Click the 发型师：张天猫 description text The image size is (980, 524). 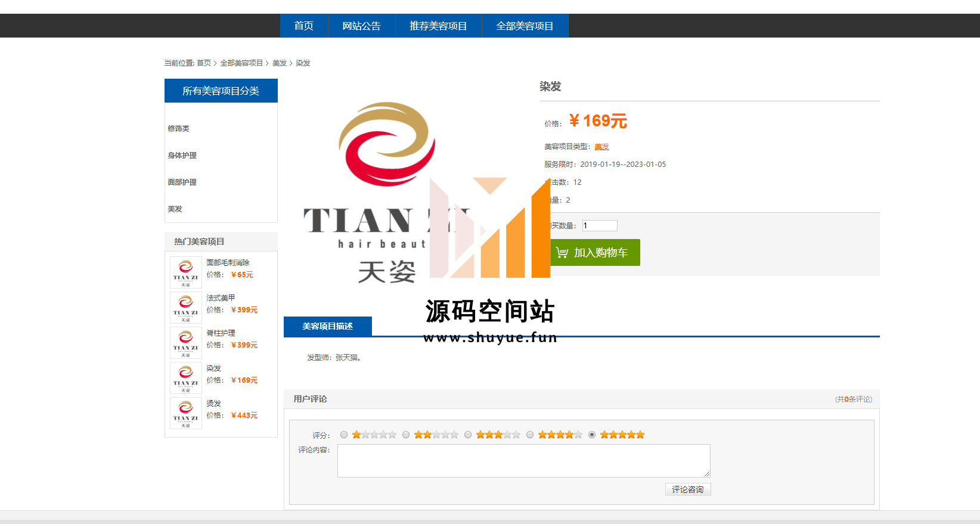point(334,358)
